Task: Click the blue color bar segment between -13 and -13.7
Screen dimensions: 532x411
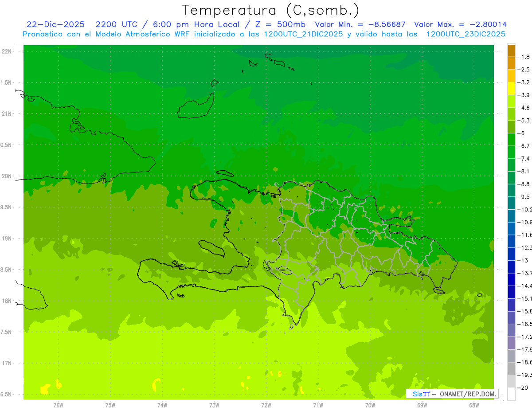Action: [511, 266]
